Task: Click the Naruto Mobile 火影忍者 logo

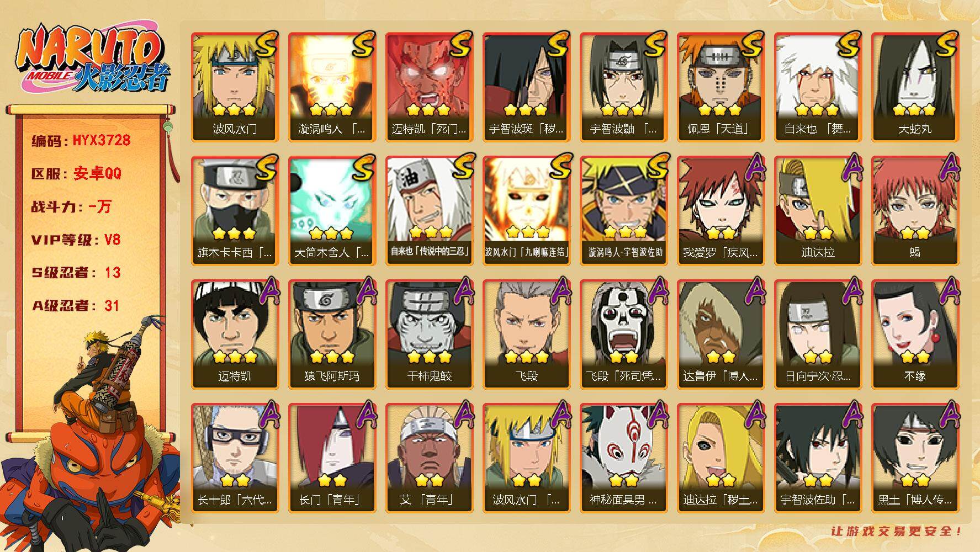Action: pyautogui.click(x=93, y=59)
